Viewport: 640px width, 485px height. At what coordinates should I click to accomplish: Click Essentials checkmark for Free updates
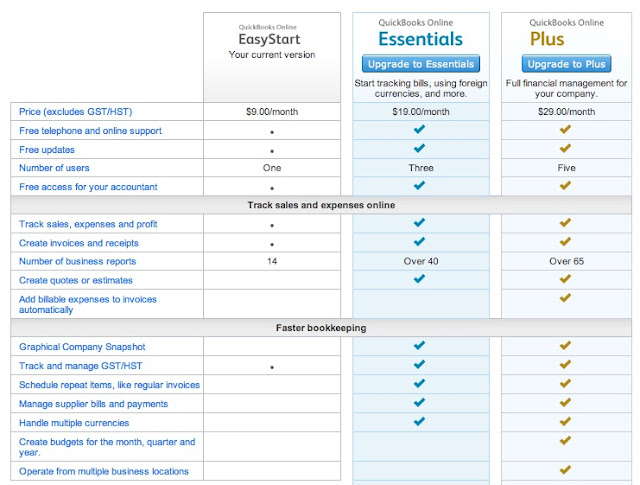420,149
